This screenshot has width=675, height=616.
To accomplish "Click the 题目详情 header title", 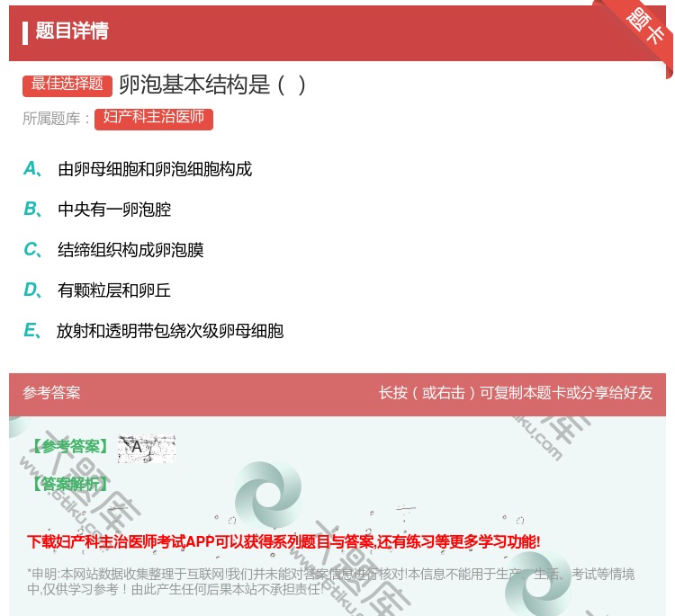I will 72,31.
